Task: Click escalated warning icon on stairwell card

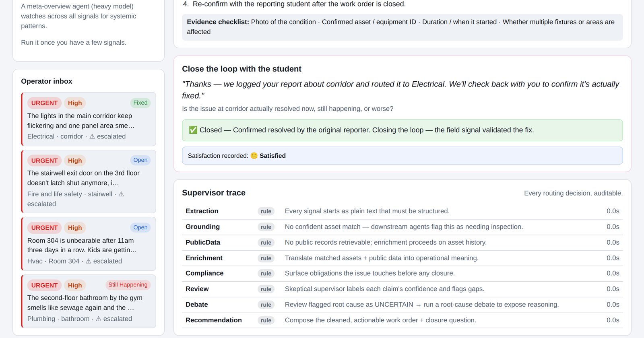Action: tap(121, 194)
